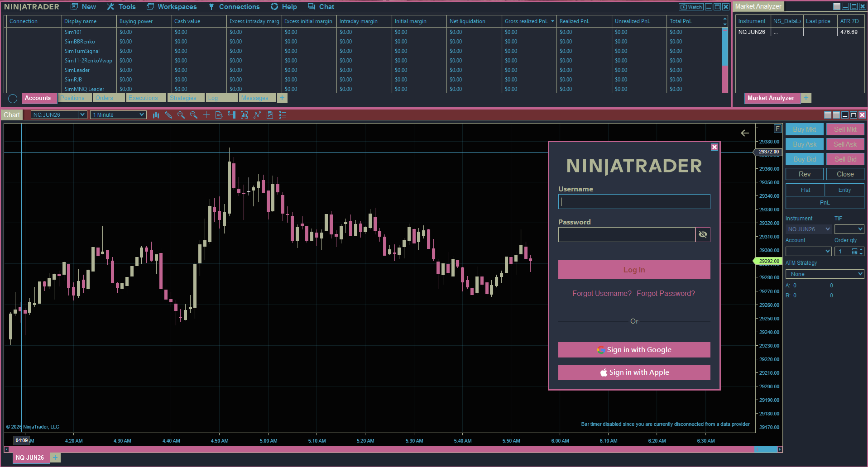Open the Tools menu
The image size is (868, 467).
coord(121,7)
